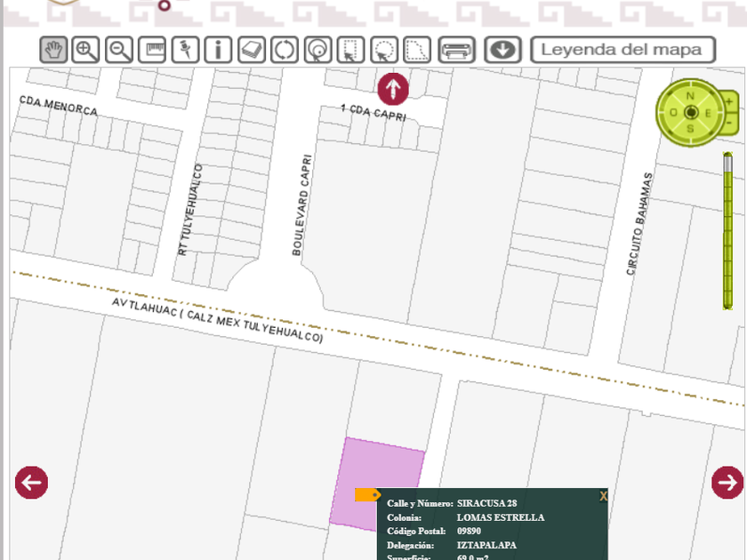Click the green vertical zoom slider
Viewport: 747px width, 560px height.
click(x=727, y=231)
